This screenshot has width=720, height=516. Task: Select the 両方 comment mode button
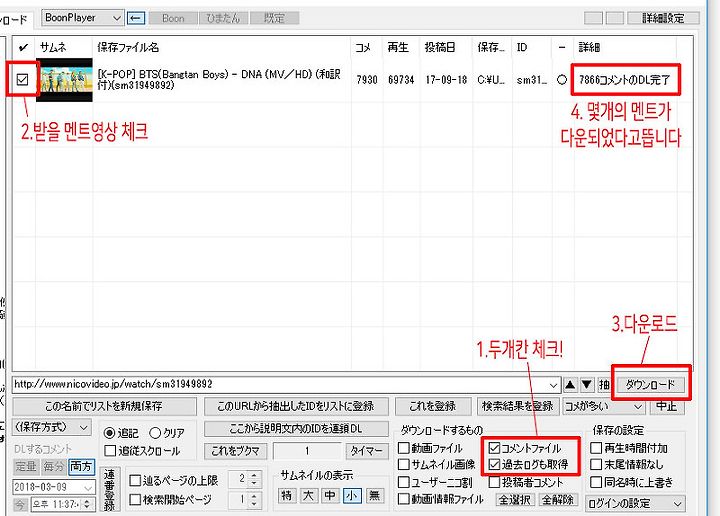click(x=81, y=466)
